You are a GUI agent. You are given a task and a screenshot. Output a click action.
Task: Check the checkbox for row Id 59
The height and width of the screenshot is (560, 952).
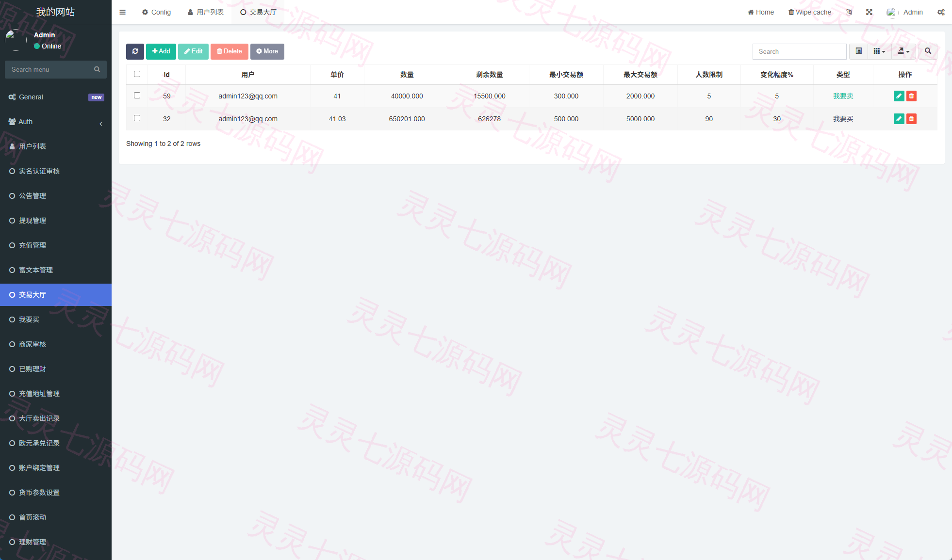(137, 96)
